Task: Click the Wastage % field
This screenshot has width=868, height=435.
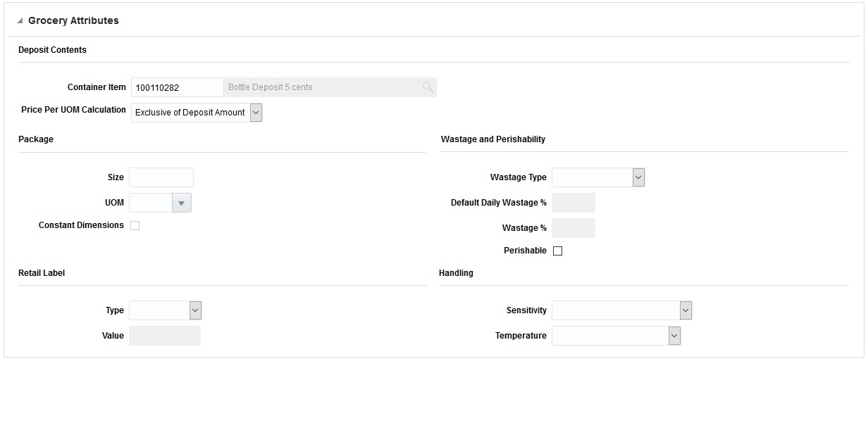Action: pos(573,228)
